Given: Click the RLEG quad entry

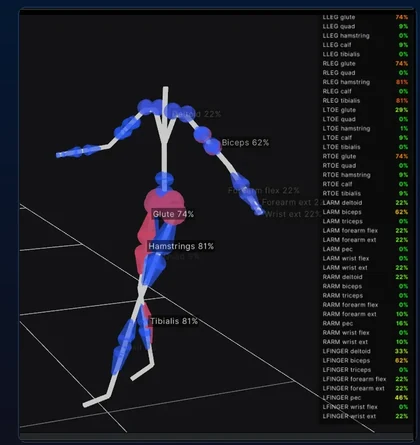Looking at the screenshot, I should coord(365,73).
